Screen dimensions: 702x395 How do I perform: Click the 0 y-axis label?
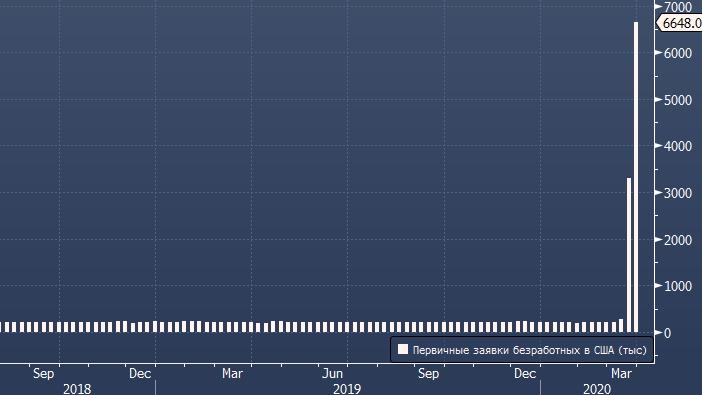coord(668,333)
